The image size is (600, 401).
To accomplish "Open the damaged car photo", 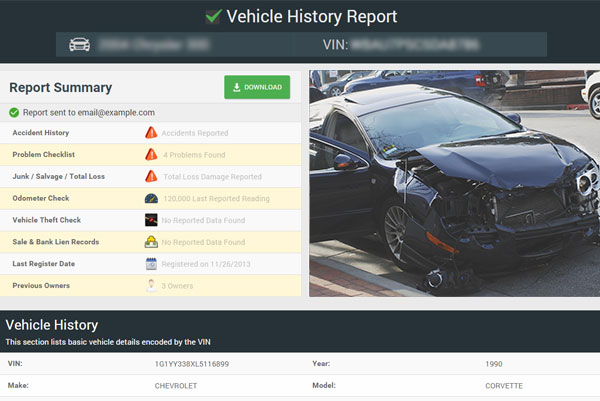I will pos(454,183).
